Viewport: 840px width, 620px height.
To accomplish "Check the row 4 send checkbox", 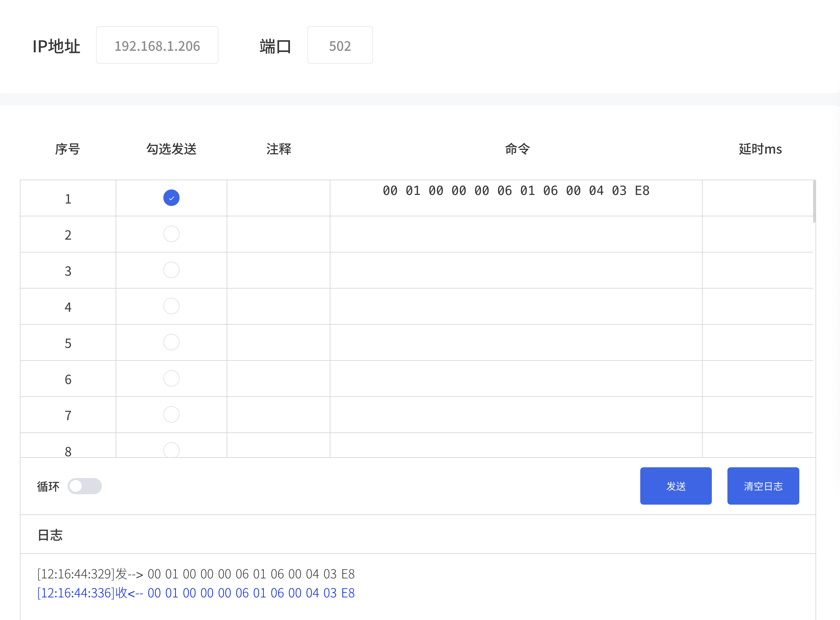I will [171, 306].
